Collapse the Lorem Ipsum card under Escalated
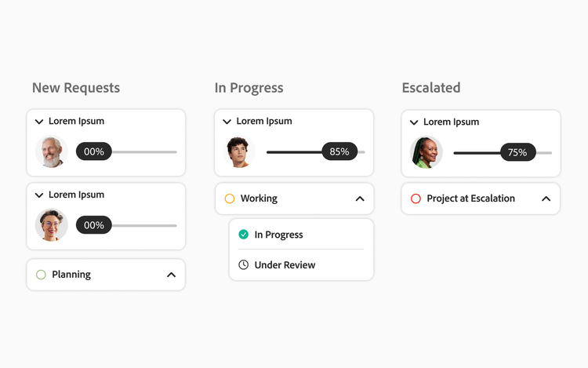The image size is (588, 368). 414,122
